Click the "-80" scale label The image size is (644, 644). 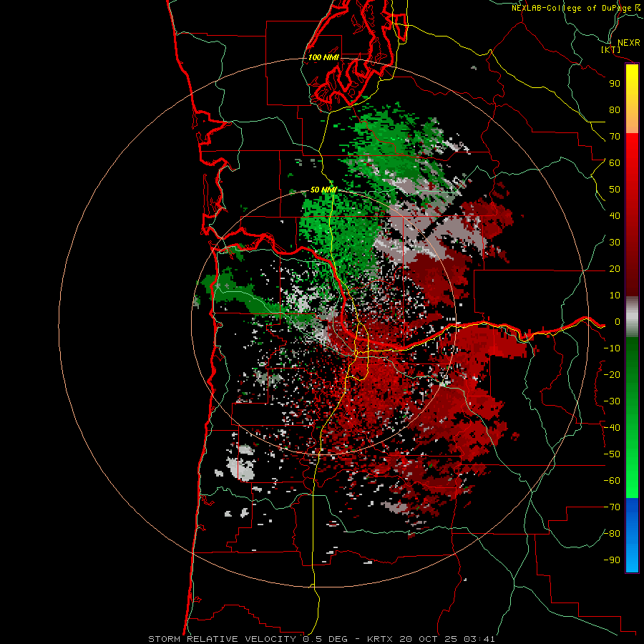coord(612,534)
